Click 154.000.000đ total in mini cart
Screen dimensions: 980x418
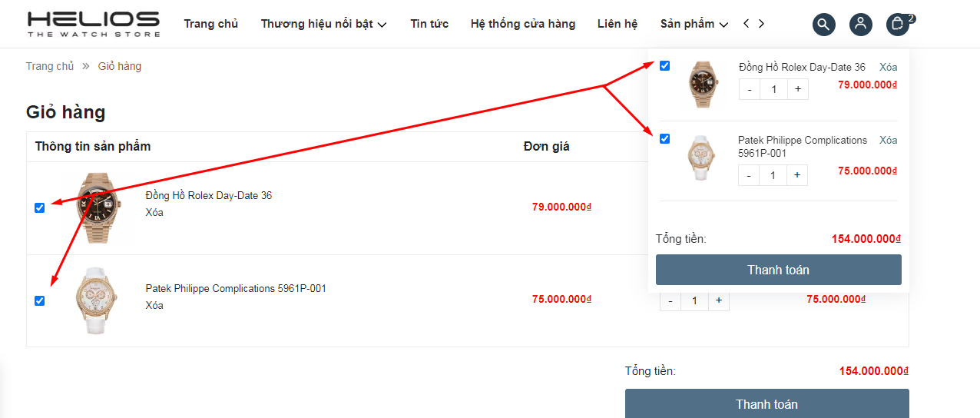[x=865, y=239]
